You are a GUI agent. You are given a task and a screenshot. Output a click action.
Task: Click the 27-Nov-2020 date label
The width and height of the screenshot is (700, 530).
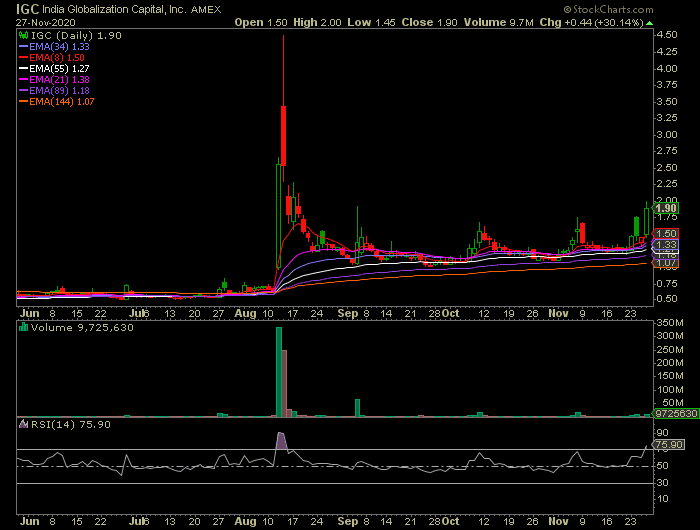[46, 22]
